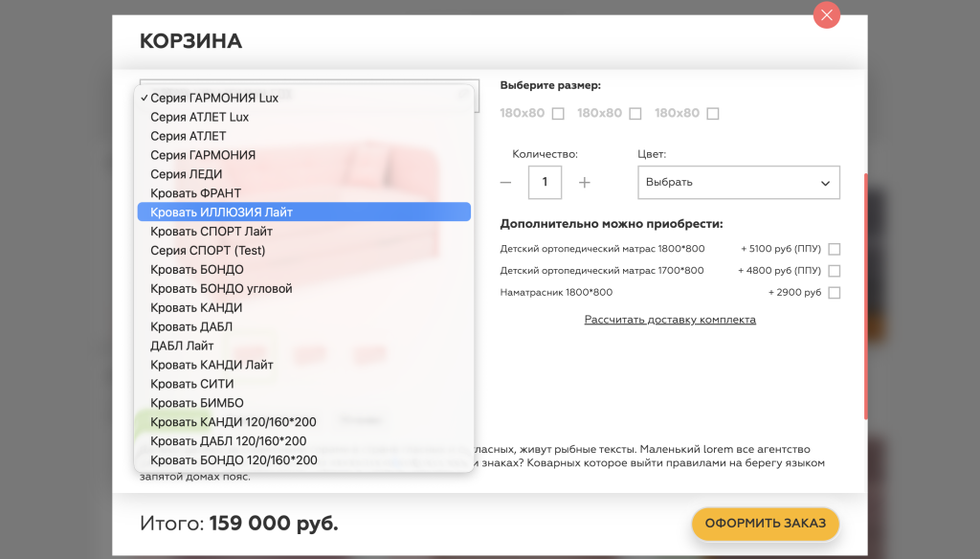
Task: Select checked "Серия ГАРМОНИЯ Lux" entry
Action: (208, 98)
